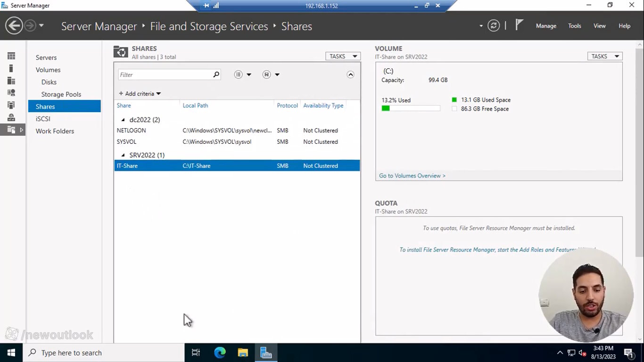Image resolution: width=644 pixels, height=362 pixels.
Task: Collapse the filter area with the chevron button
Action: (x=350, y=74)
